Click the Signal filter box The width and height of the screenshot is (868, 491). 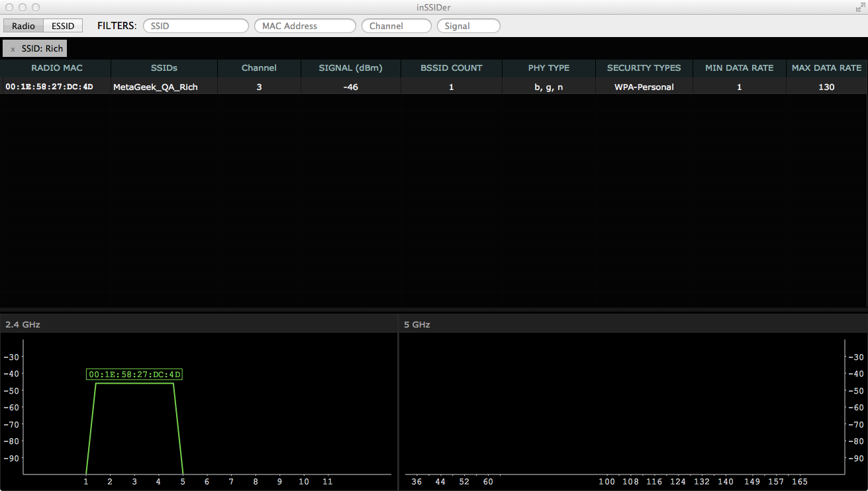pos(469,26)
